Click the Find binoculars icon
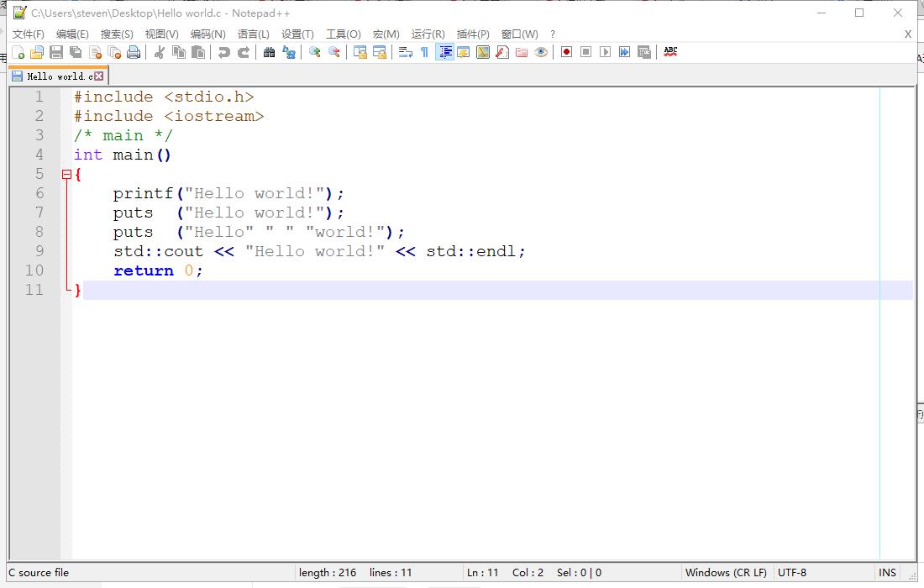This screenshot has height=588, width=924. click(x=269, y=51)
